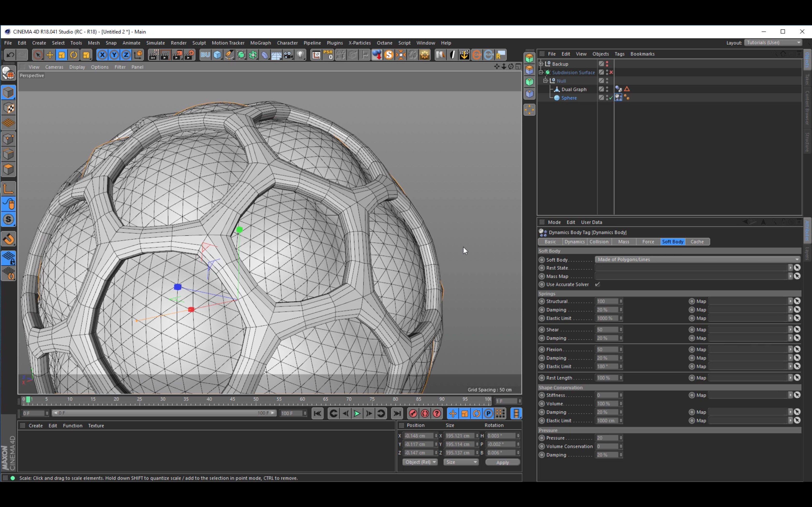Click the Apply button in coordinates
812x507 pixels.
click(502, 462)
